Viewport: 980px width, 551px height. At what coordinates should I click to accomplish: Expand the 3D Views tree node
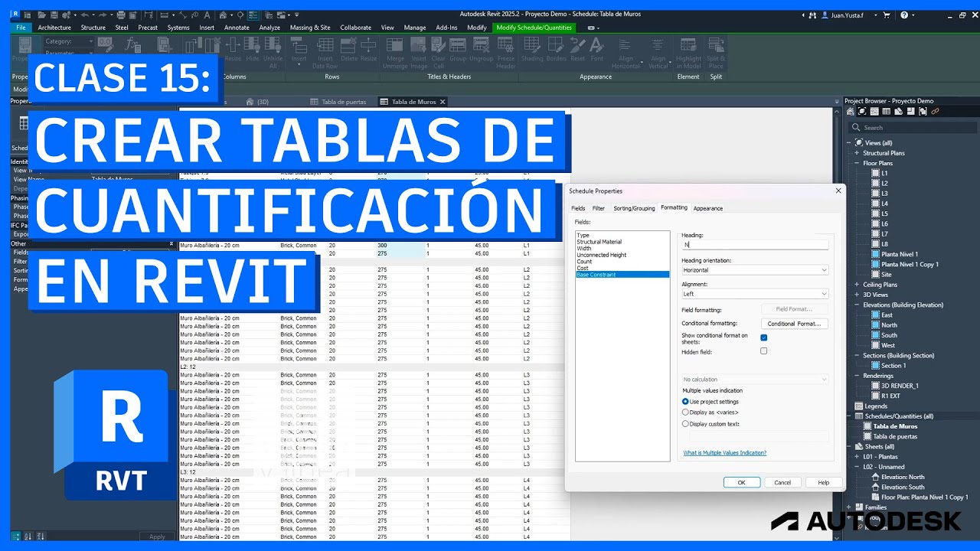click(857, 295)
